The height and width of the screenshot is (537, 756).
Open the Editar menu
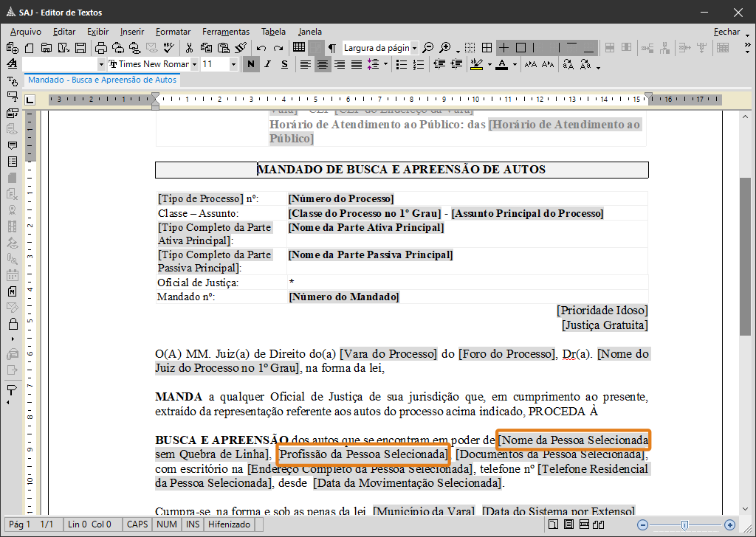pyautogui.click(x=64, y=32)
